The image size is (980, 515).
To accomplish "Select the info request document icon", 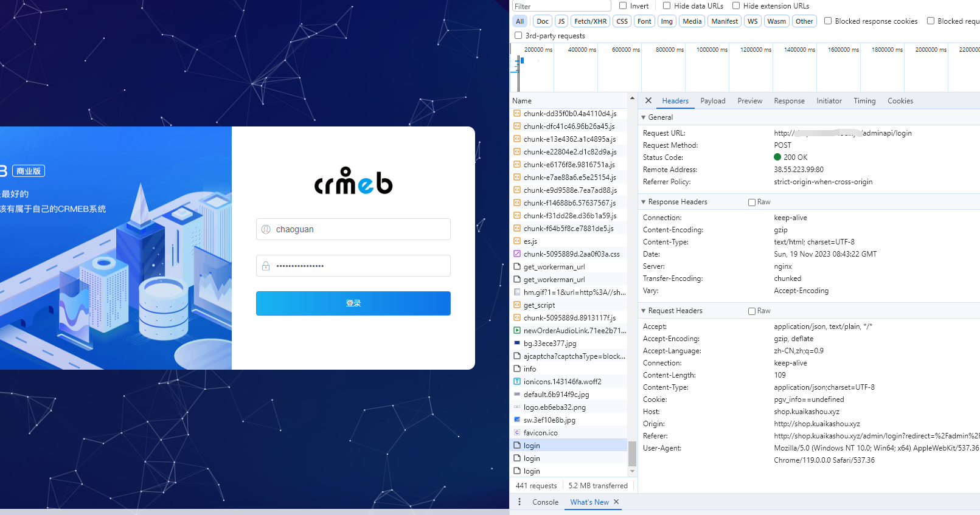I will coord(517,368).
